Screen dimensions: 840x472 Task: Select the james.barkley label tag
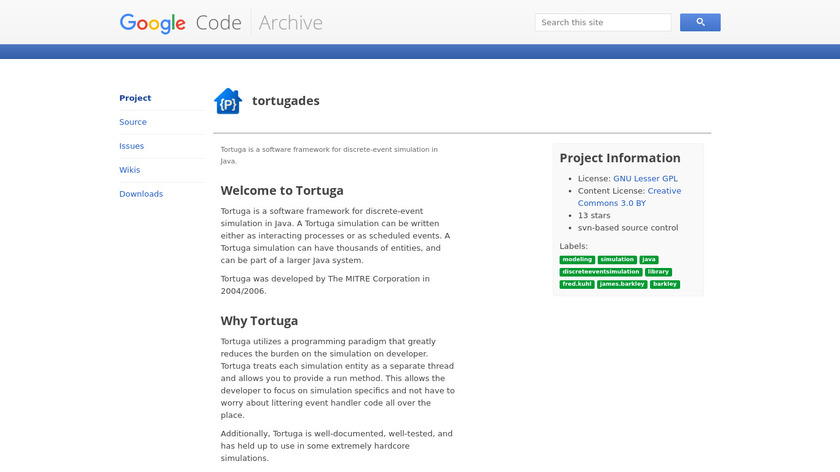coord(622,284)
